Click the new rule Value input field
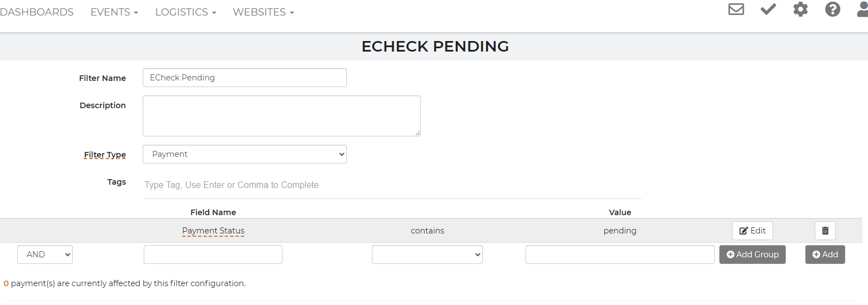Viewport: 868px width, 305px height. coord(620,255)
